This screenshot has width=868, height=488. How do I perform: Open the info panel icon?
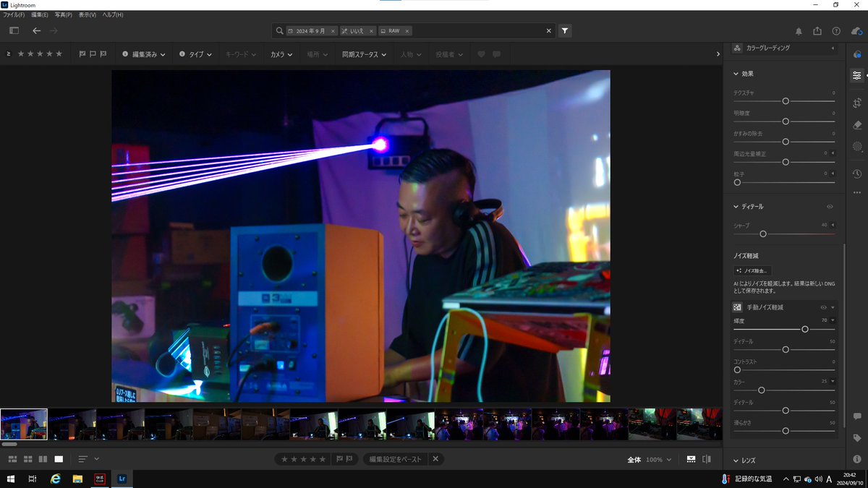tap(857, 459)
